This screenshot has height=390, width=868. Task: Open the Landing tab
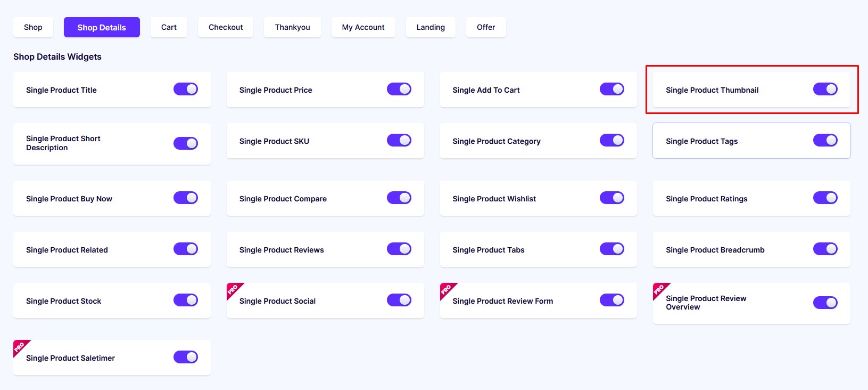[x=431, y=27]
